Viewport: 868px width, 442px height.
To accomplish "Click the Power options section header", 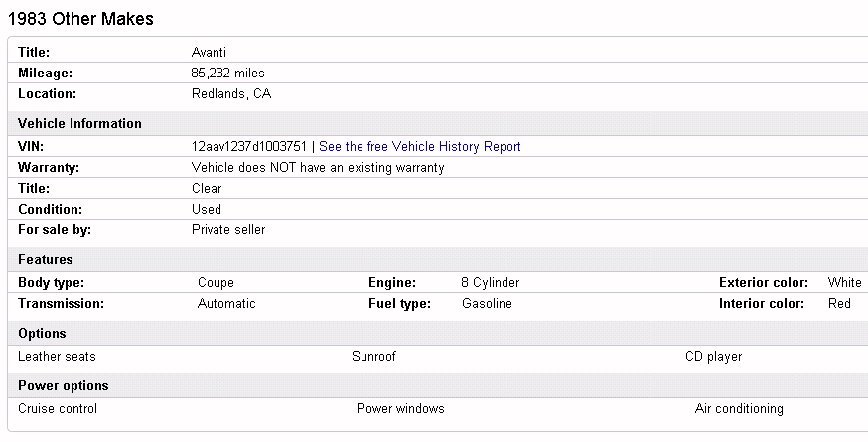I will coord(64,386).
